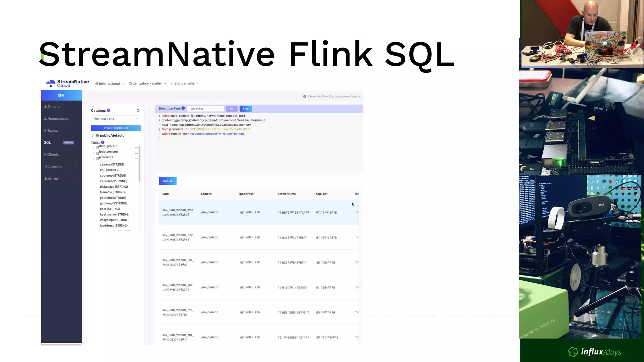
Task: Click the host_name (STRING) column
Action: (x=114, y=215)
